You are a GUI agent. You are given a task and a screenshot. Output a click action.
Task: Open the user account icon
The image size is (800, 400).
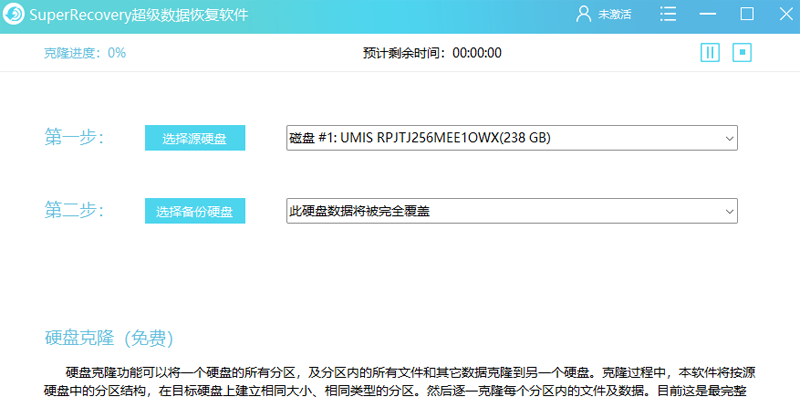point(584,14)
